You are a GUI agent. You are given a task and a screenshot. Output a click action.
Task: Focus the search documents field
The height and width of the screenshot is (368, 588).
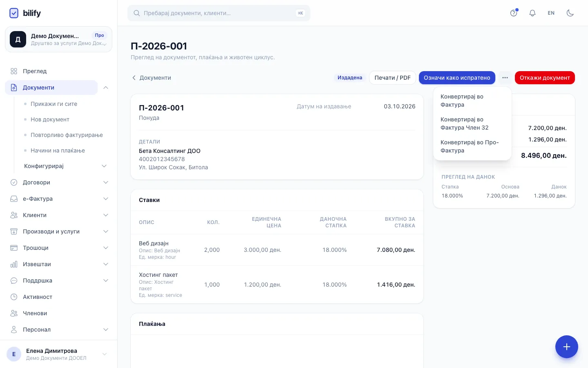pyautogui.click(x=219, y=13)
